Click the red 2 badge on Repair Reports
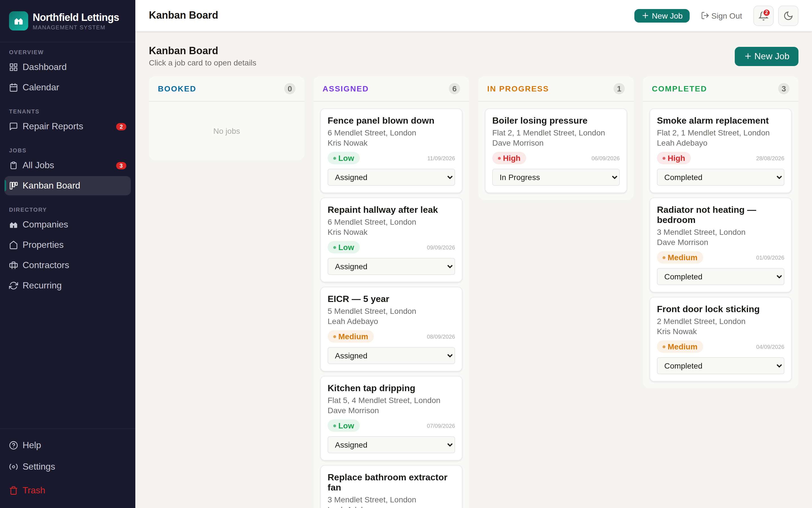Image resolution: width=812 pixels, height=508 pixels. click(x=121, y=127)
